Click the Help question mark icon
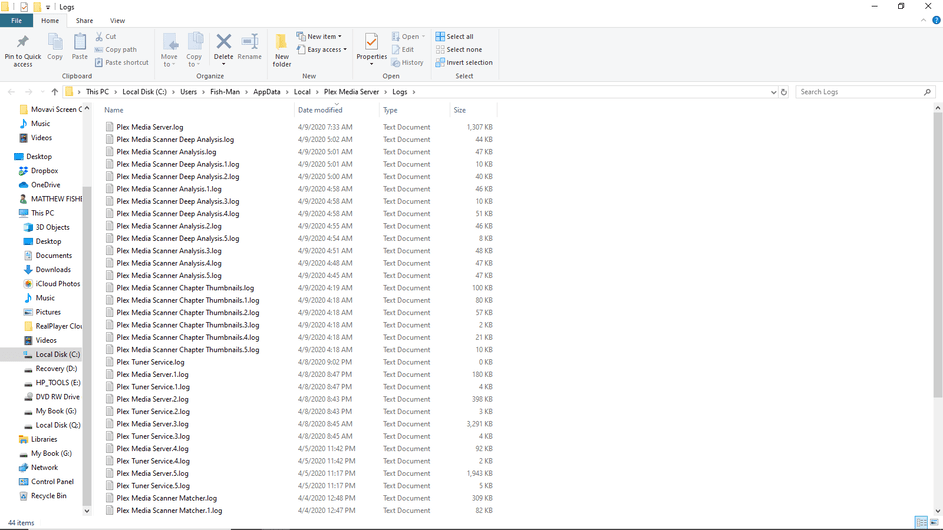The width and height of the screenshot is (943, 530). tap(936, 20)
